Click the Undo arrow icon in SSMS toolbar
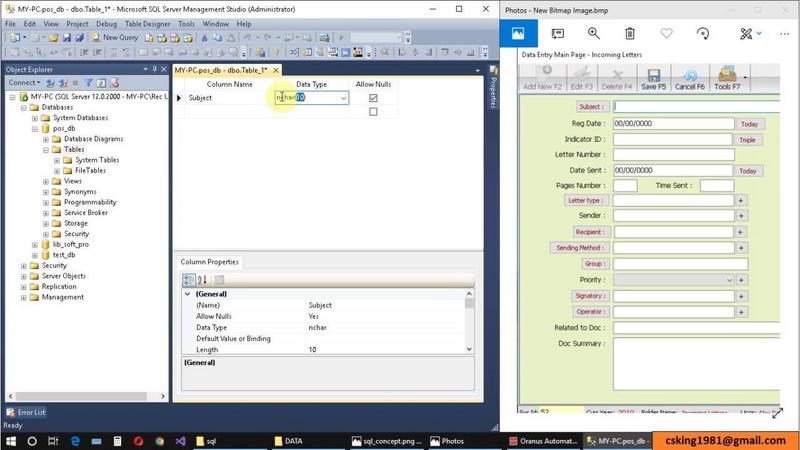 pos(247,38)
